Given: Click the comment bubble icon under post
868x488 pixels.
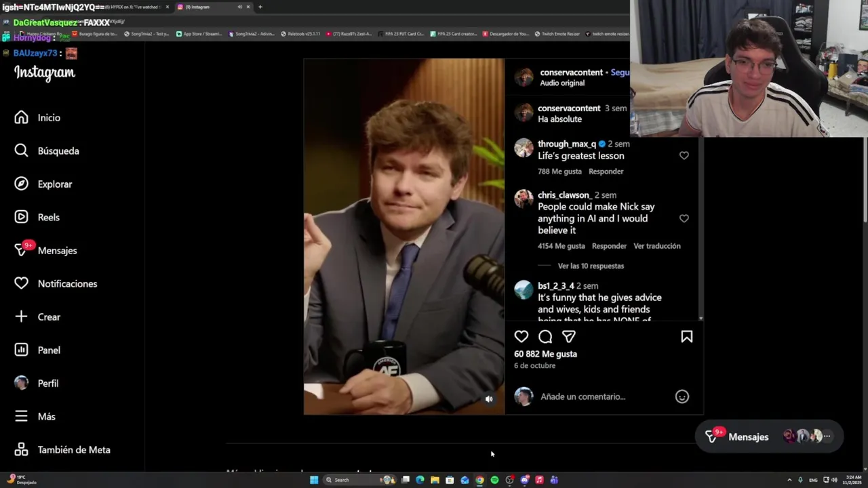Looking at the screenshot, I should pos(545,337).
